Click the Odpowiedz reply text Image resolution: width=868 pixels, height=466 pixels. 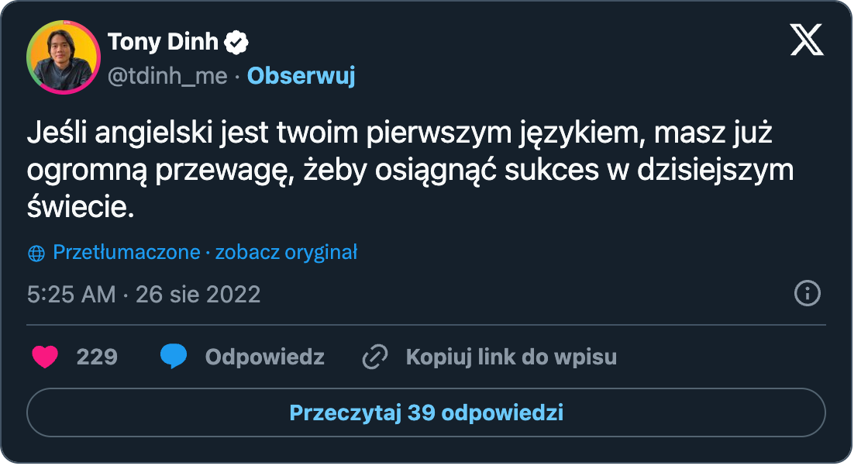pos(264,357)
